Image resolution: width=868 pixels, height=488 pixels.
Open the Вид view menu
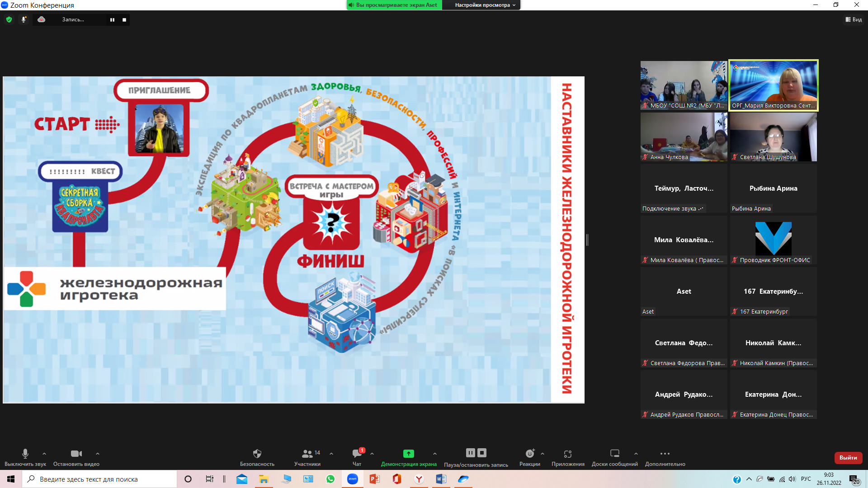[854, 19]
